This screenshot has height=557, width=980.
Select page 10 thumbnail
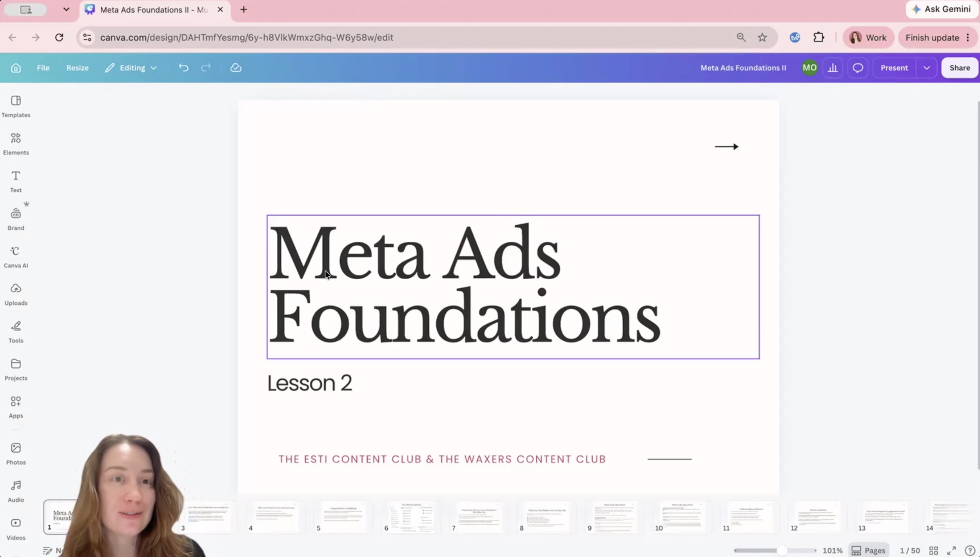coord(682,517)
